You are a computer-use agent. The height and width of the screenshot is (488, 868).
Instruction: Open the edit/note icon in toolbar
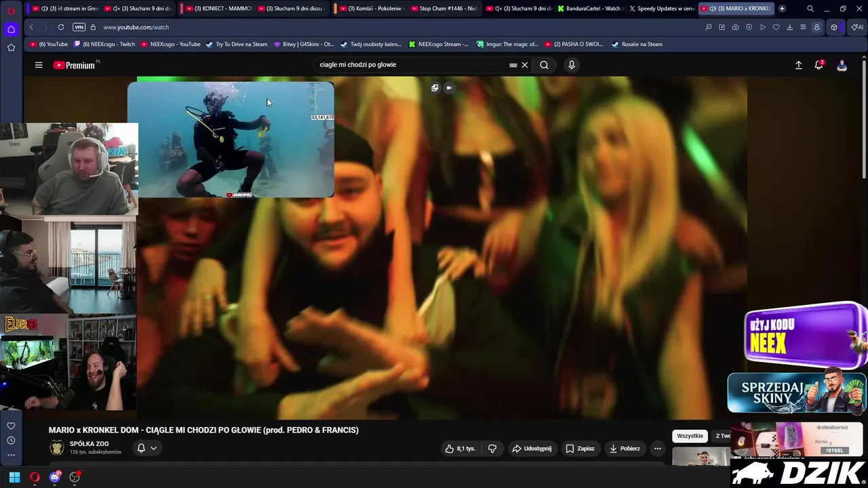722,27
